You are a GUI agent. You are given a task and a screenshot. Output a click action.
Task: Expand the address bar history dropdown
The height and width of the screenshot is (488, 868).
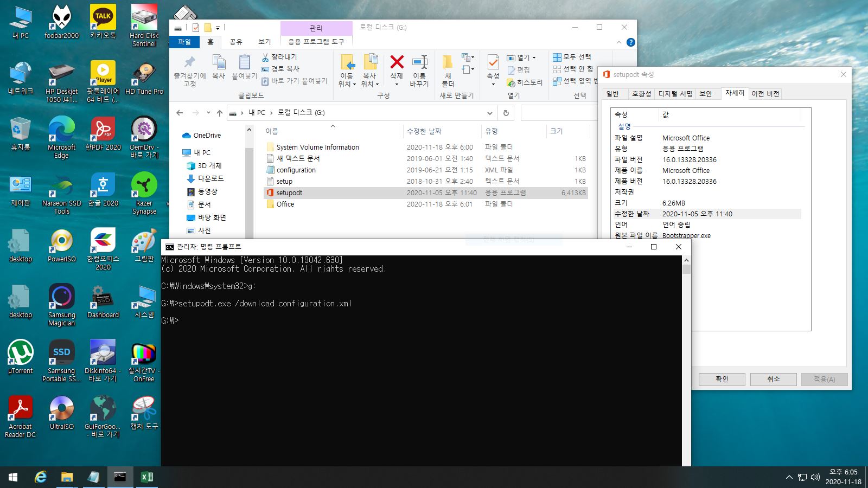click(490, 113)
